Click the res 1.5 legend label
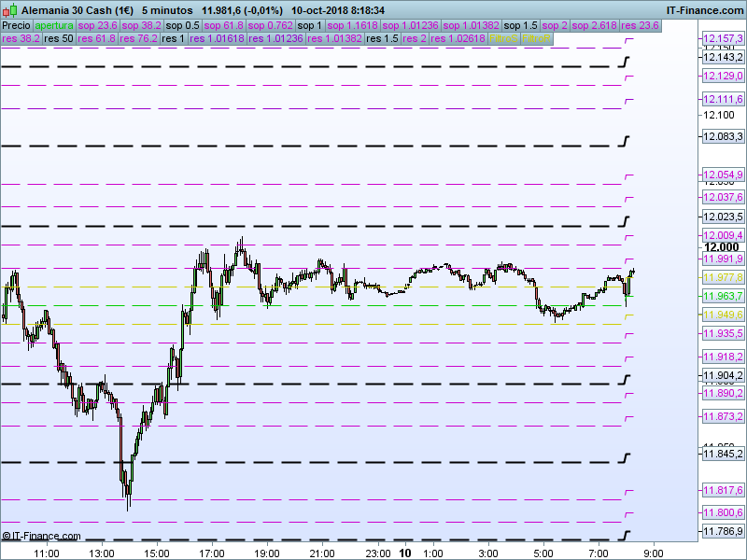Viewport: 747px width, 560px height. [383, 38]
